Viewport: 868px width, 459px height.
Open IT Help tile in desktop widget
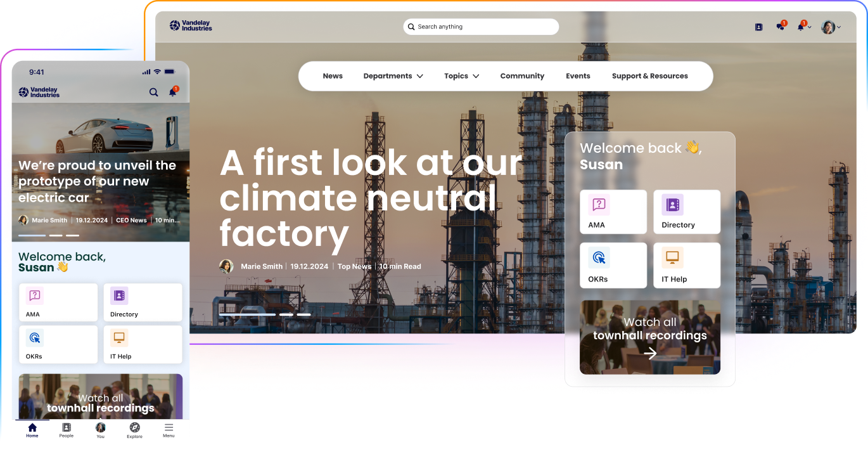pos(687,266)
